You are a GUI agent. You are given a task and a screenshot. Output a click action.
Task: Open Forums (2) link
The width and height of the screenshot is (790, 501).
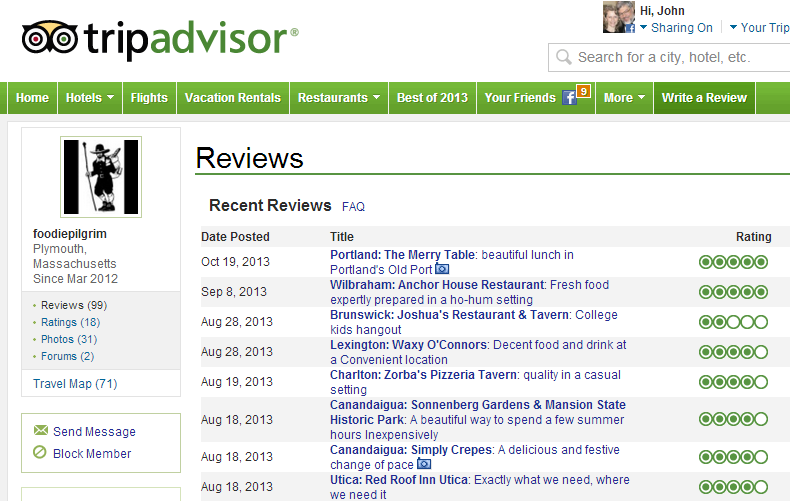click(68, 356)
